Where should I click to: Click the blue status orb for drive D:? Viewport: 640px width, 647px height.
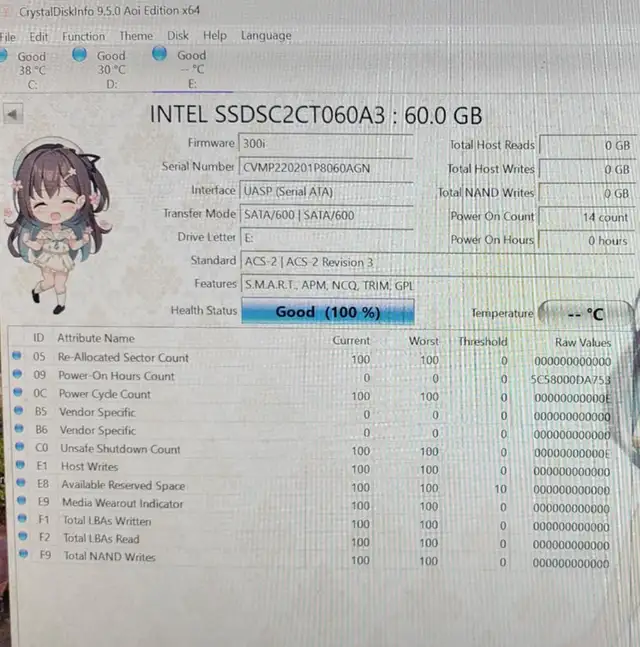[x=79, y=54]
